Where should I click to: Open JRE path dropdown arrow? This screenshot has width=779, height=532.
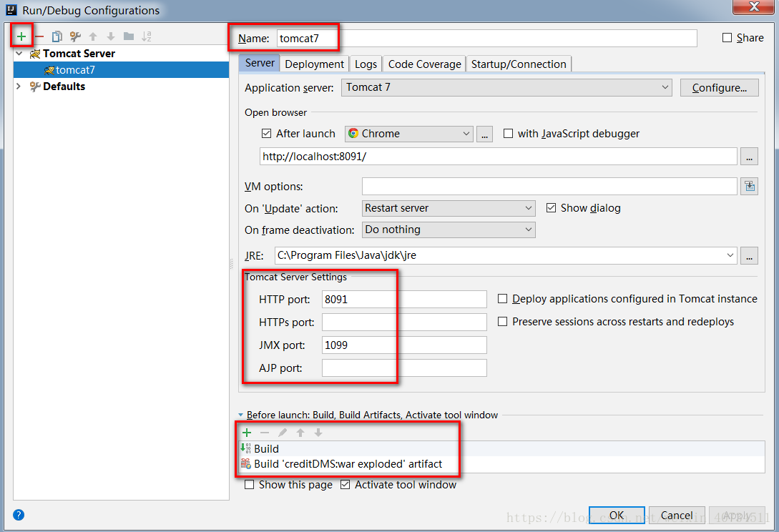pyautogui.click(x=730, y=255)
